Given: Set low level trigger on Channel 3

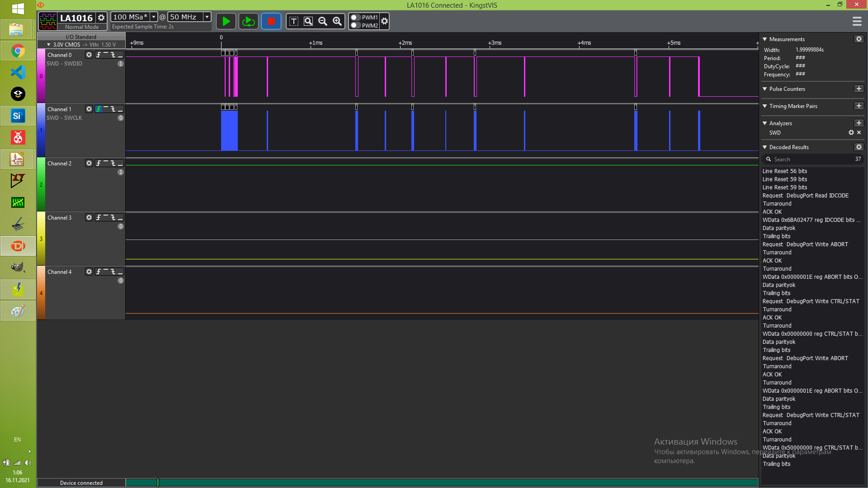Looking at the screenshot, I should [x=120, y=217].
